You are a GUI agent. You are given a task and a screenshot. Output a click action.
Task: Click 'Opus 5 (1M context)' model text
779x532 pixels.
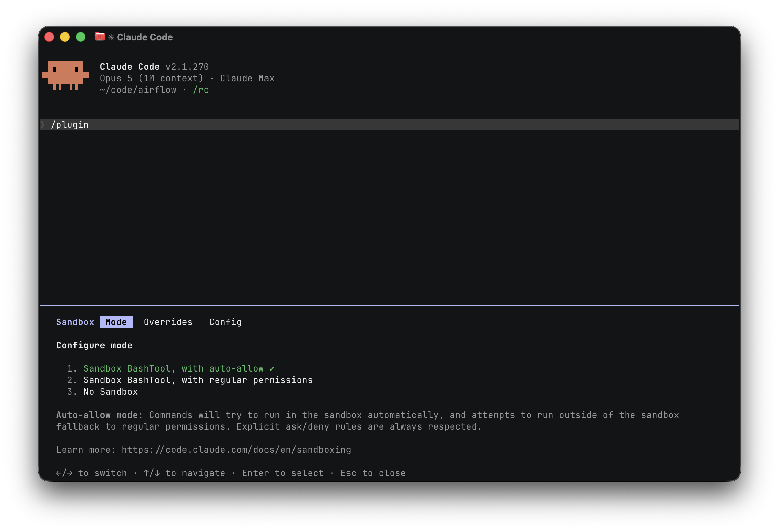tap(152, 78)
